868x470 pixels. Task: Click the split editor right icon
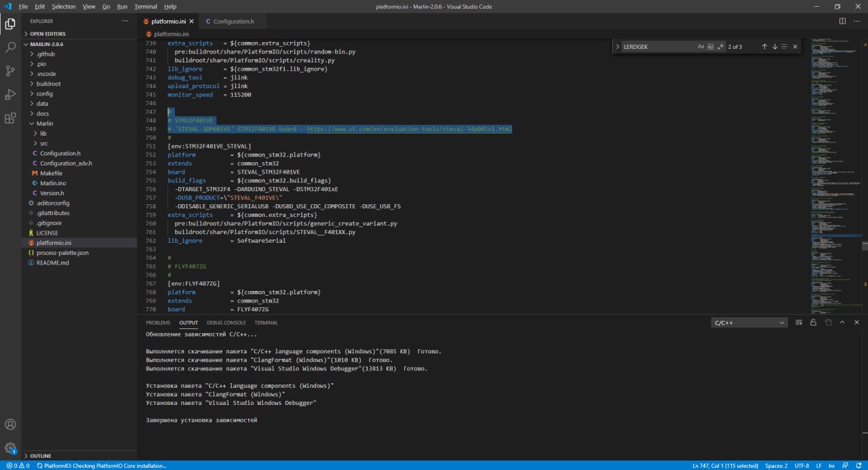click(x=842, y=21)
